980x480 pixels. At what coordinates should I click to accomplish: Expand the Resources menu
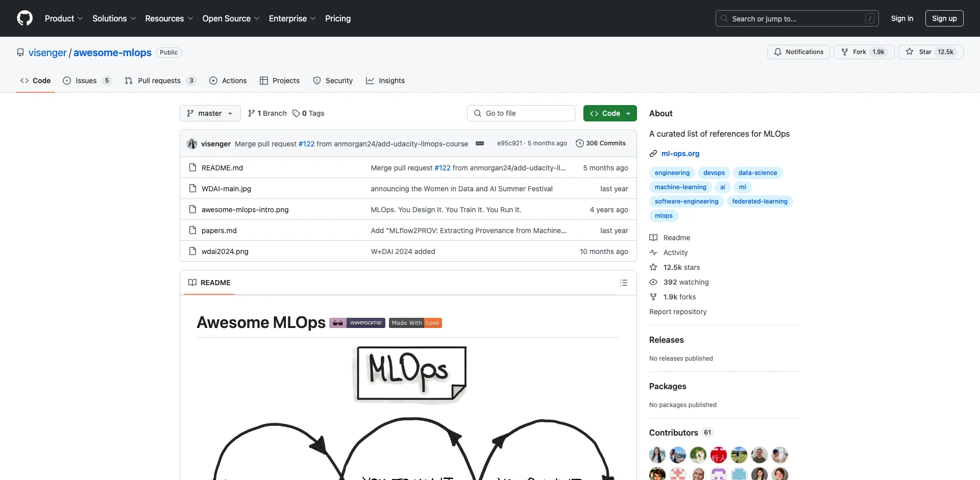coord(169,18)
